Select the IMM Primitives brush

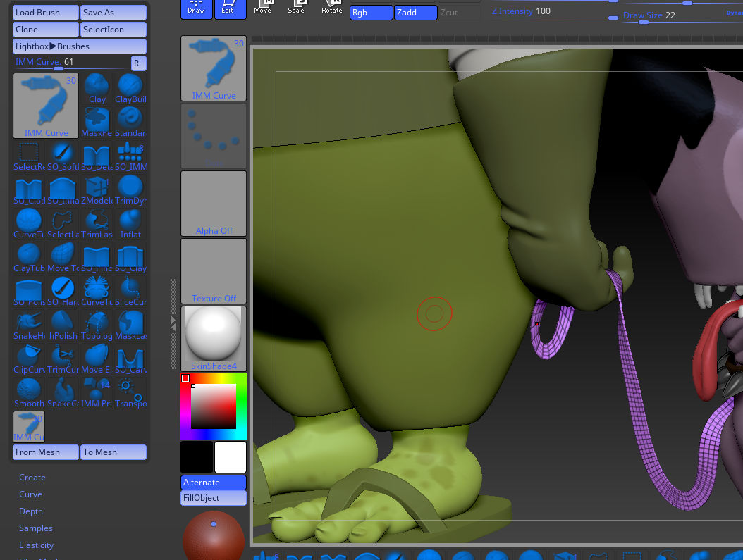(x=97, y=393)
